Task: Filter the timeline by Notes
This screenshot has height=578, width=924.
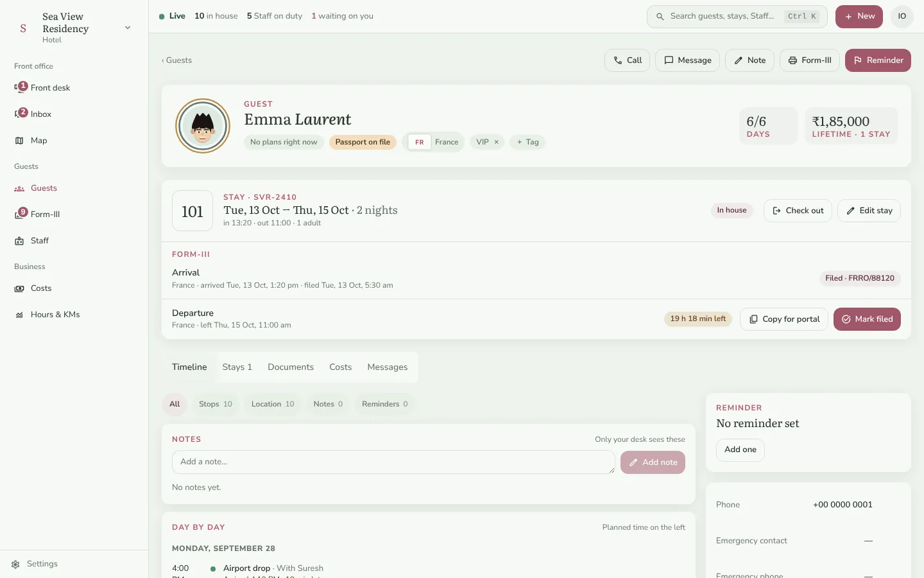Action: point(328,404)
